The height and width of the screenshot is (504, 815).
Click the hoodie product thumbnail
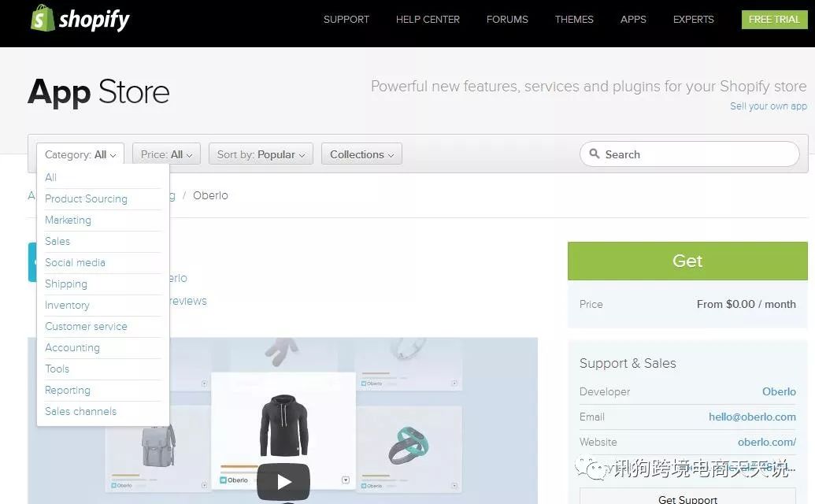click(283, 425)
